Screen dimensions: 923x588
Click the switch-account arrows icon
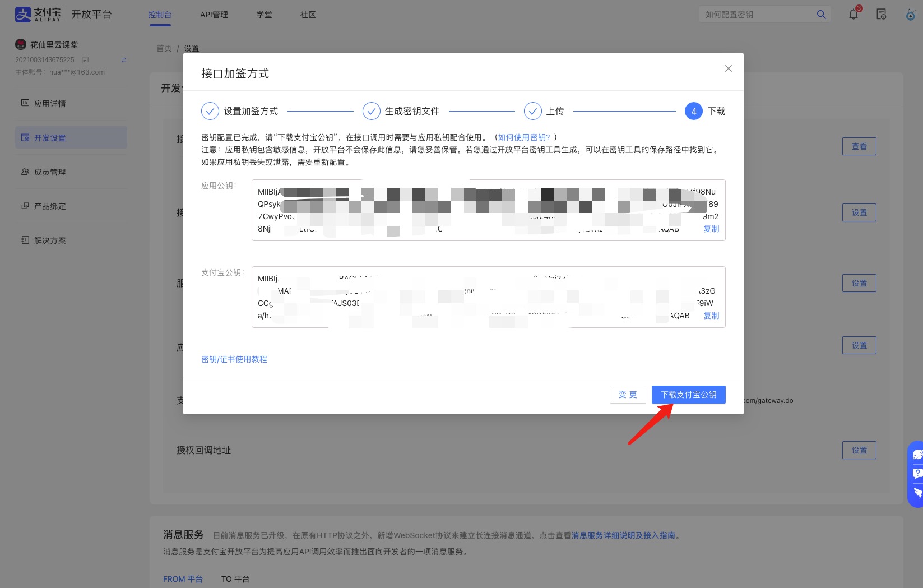tap(124, 60)
